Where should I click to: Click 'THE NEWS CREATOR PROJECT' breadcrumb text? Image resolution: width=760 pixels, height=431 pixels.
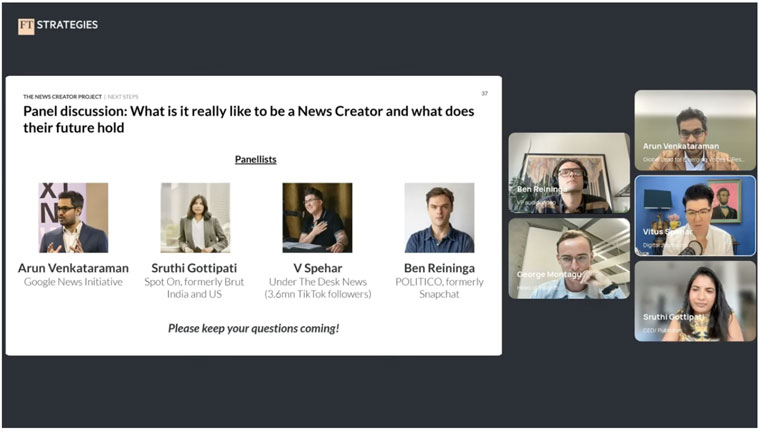[x=63, y=96]
